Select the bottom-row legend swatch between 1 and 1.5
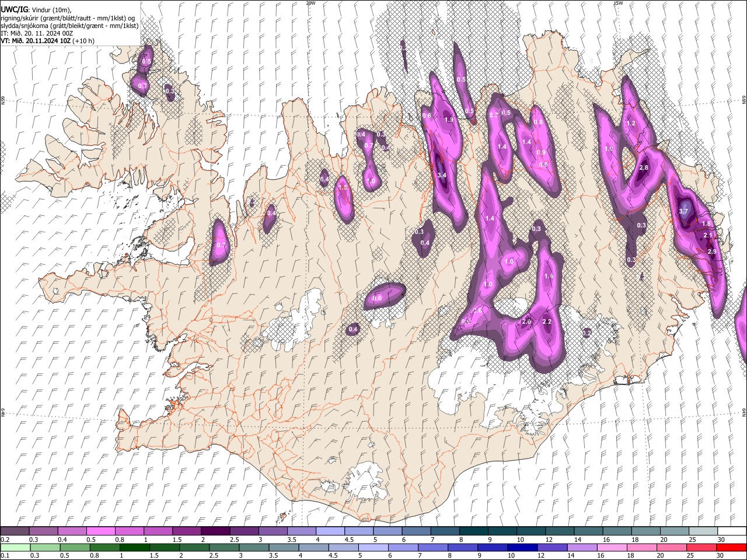Image resolution: width=747 pixels, height=560 pixels. click(134, 547)
